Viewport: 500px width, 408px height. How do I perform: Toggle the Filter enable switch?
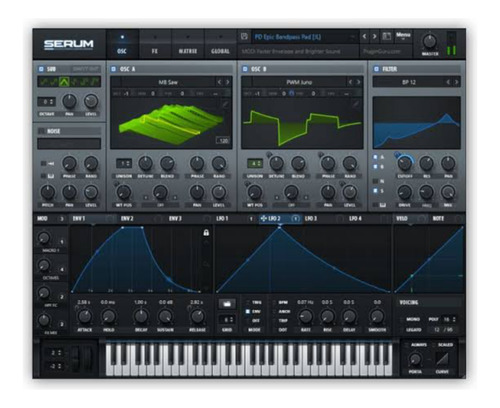point(376,69)
